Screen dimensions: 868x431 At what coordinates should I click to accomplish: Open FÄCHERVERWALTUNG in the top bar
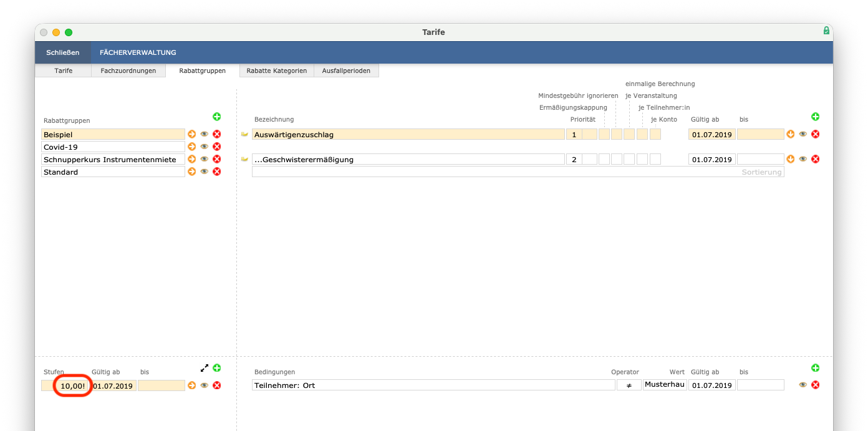click(138, 52)
